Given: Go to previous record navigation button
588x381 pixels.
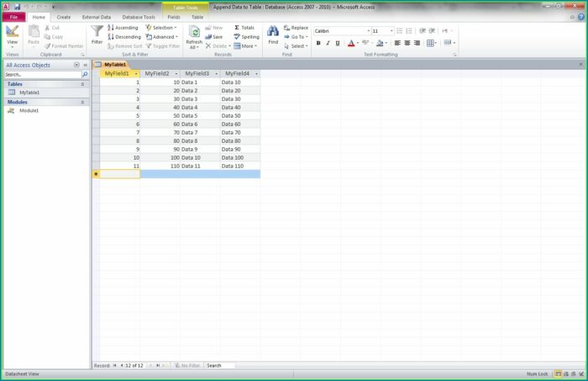Looking at the screenshot, I should [122, 365].
